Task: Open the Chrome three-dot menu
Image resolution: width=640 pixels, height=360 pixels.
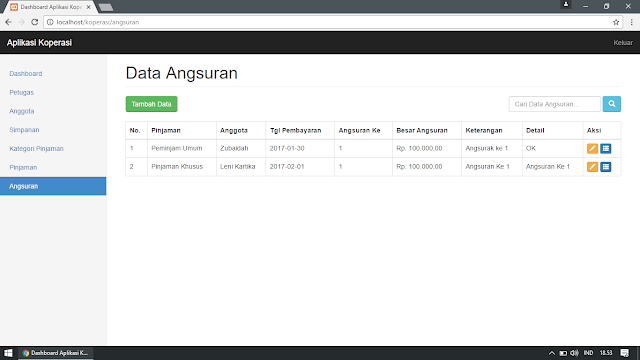Action: pyautogui.click(x=631, y=22)
